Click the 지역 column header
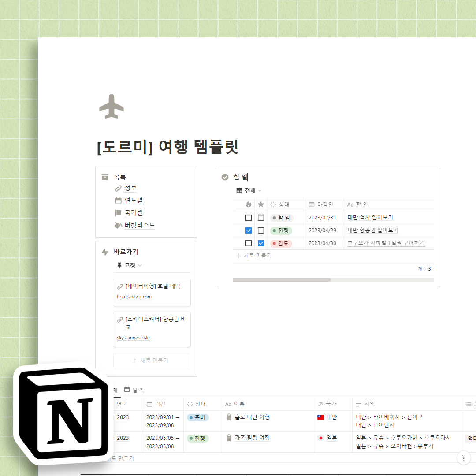Image resolution: width=476 pixels, height=476 pixels. tap(407, 404)
